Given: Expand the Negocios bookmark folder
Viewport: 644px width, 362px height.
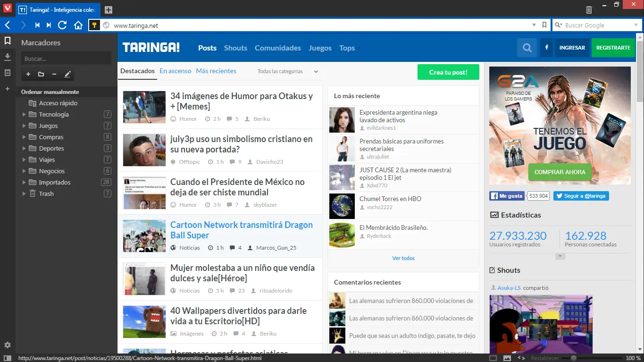Looking at the screenshot, I should [x=25, y=171].
